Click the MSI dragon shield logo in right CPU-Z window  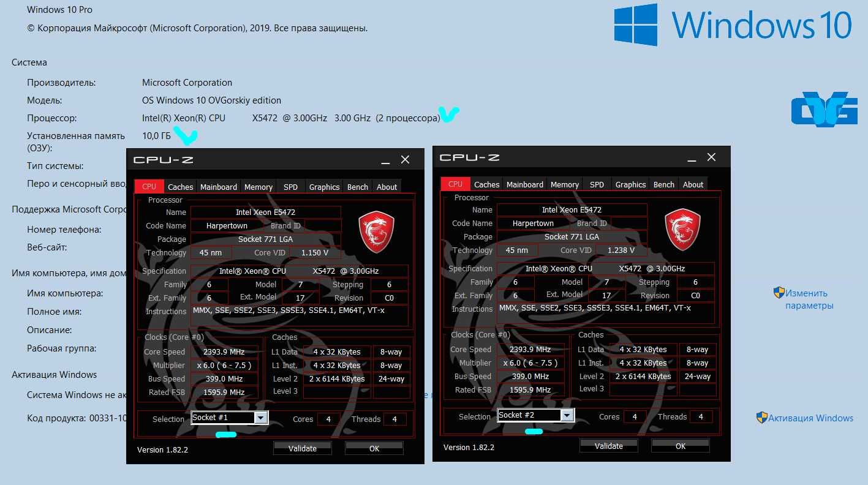click(x=683, y=229)
